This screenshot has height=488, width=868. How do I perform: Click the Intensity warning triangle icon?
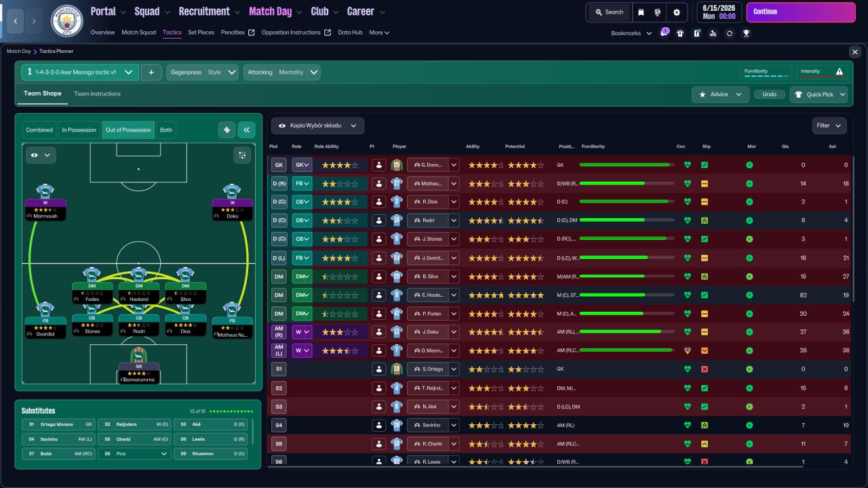[x=840, y=71]
